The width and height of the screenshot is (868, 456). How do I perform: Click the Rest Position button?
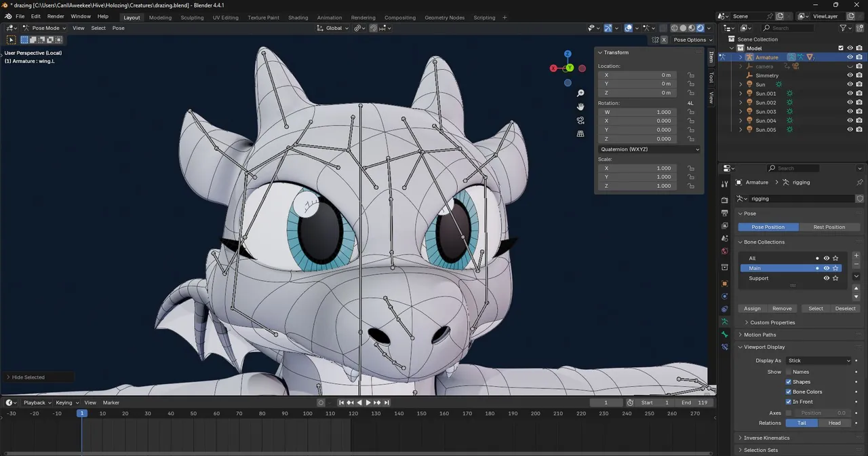pos(829,227)
